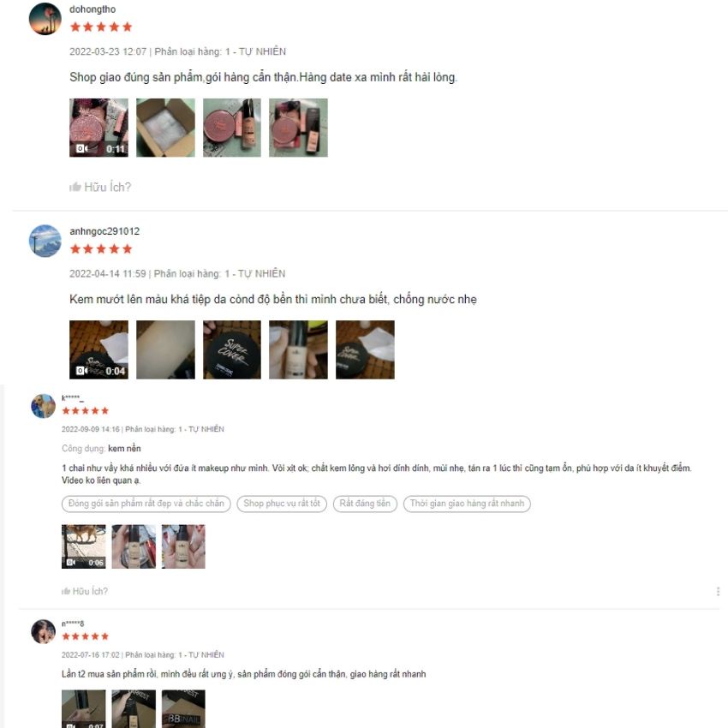Click the dog avatar of reviewer k*****_

coord(43,406)
